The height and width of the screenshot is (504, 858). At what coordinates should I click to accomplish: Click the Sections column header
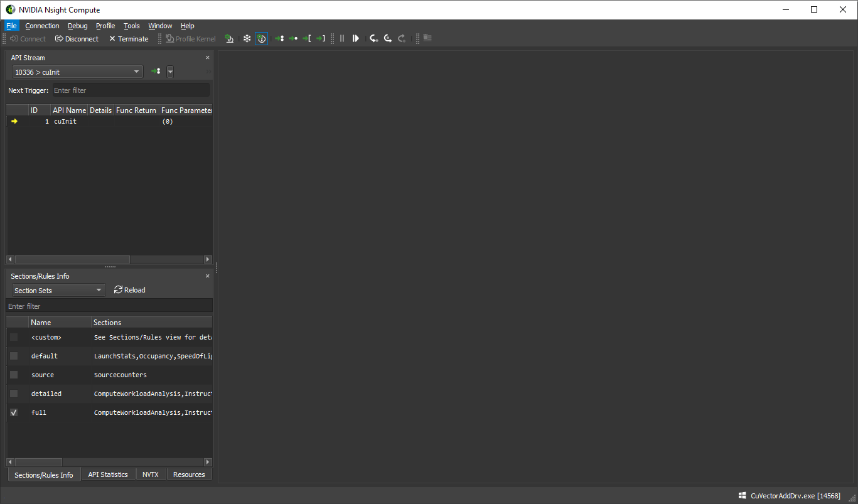152,323
